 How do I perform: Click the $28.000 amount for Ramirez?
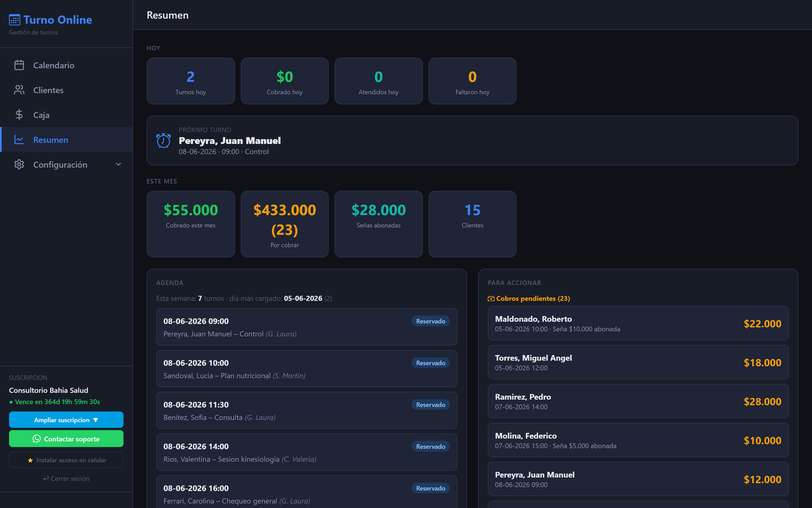coord(762,402)
